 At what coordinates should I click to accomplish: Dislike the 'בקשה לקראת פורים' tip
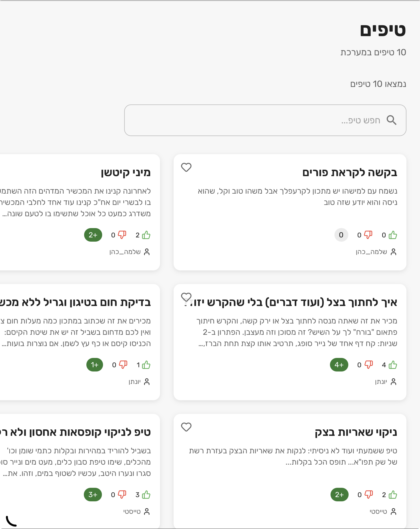(x=368, y=235)
